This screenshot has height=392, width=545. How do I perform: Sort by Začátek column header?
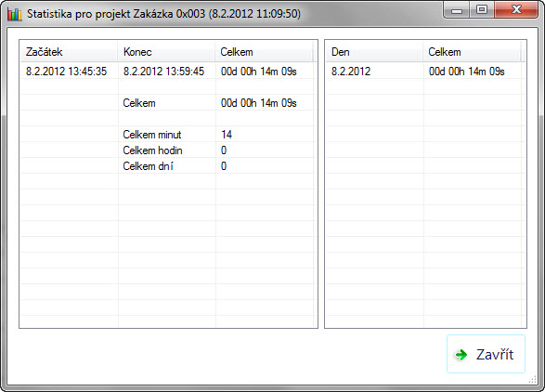[x=69, y=52]
